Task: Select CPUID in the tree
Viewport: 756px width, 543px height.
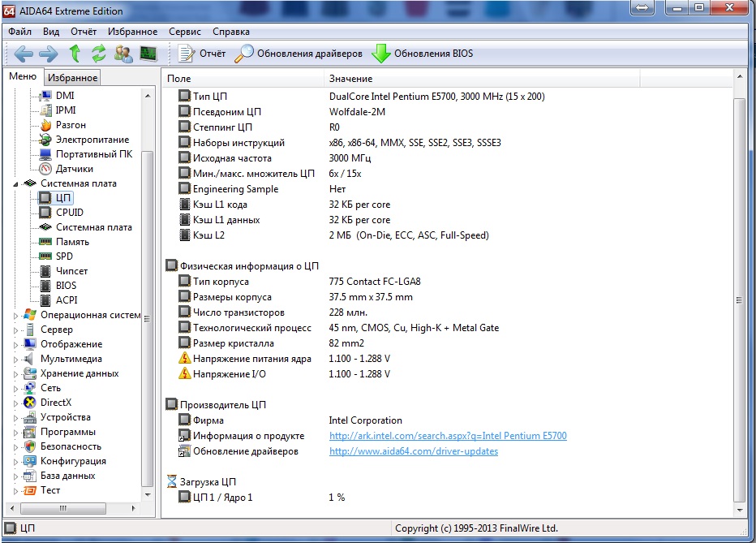Action: [70, 212]
